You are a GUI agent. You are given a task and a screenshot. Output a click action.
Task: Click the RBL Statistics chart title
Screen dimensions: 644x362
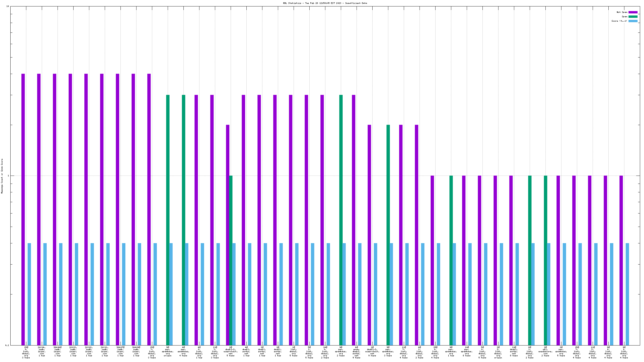[x=325, y=3]
